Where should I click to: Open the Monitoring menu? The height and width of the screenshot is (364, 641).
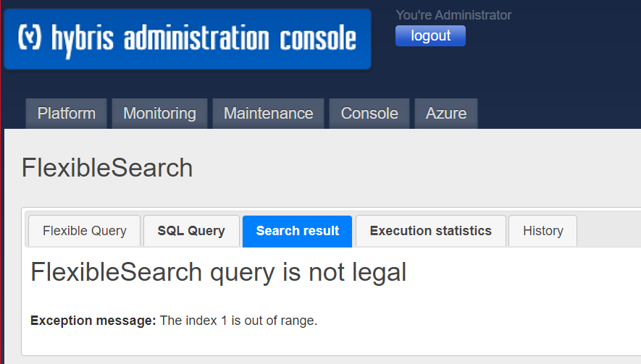(160, 114)
